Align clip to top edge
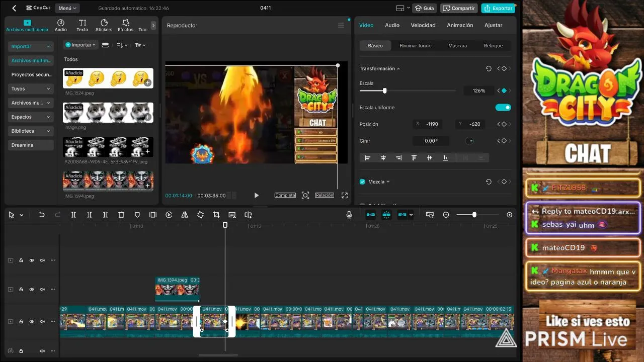The width and height of the screenshot is (644, 362). point(414,158)
